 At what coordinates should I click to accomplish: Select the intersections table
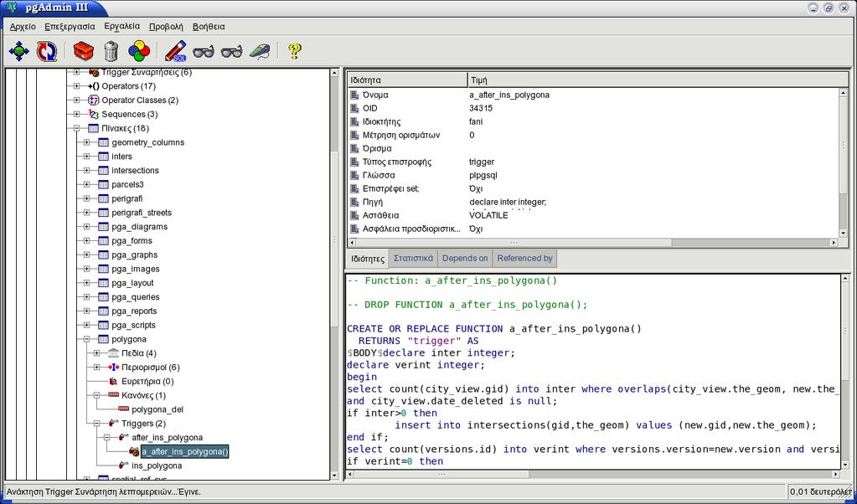pos(135,170)
